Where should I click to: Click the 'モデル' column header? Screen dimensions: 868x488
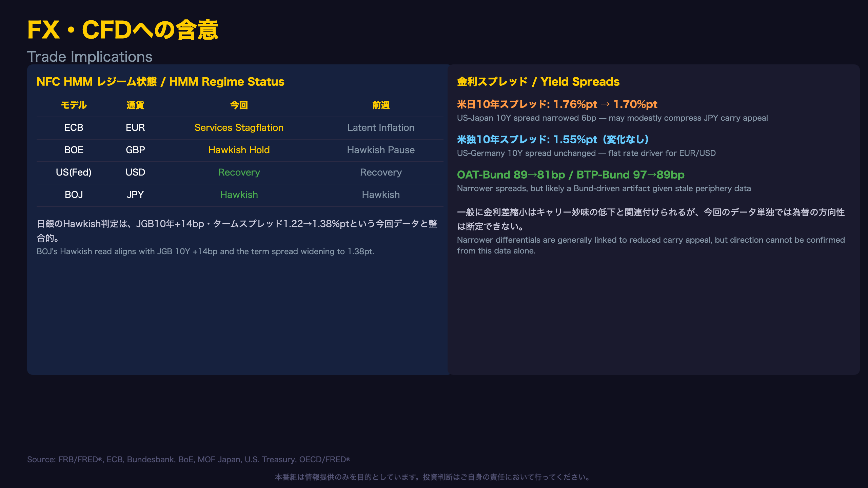pyautogui.click(x=74, y=105)
